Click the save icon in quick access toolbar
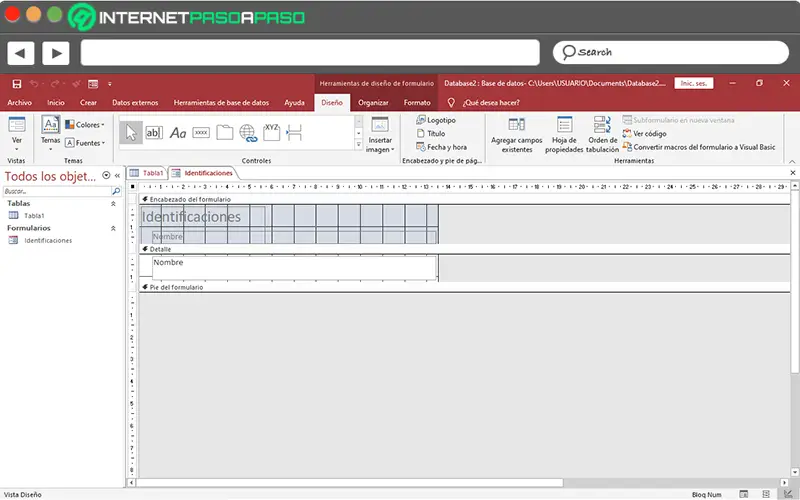The image size is (800, 500). point(17,84)
